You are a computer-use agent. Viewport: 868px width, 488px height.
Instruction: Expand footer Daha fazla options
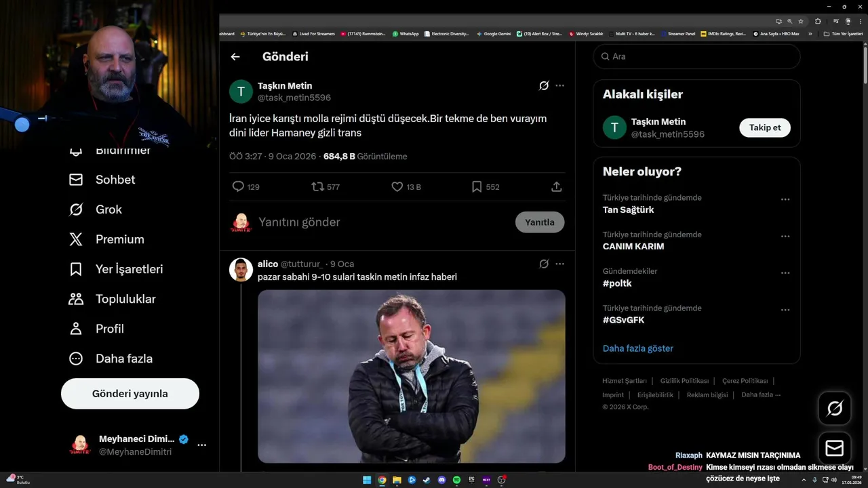tap(761, 394)
